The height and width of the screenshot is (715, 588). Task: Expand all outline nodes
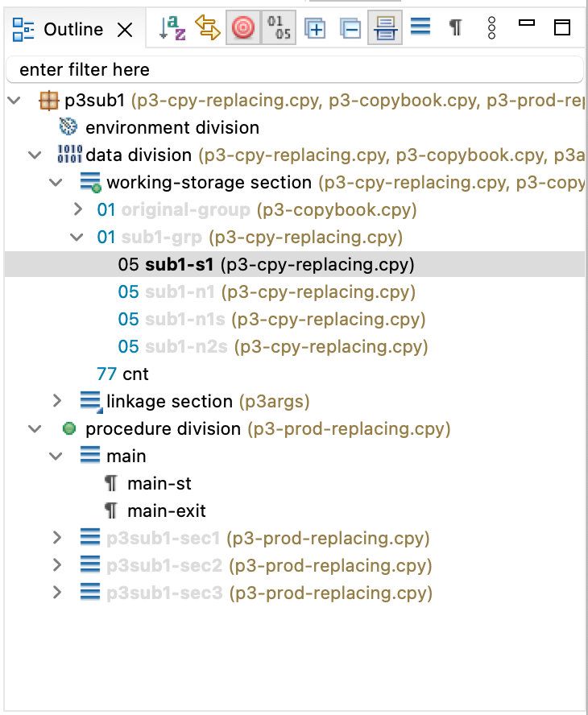[316, 27]
